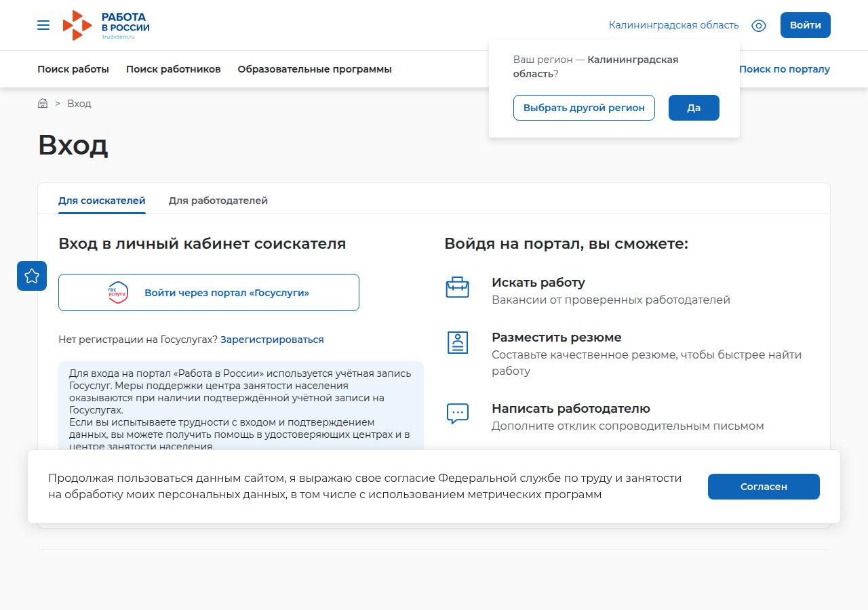Viewport: 868px width, 610px height.
Task: Click the Дополните отклик сопроводительным письмом text
Action: coord(628,426)
